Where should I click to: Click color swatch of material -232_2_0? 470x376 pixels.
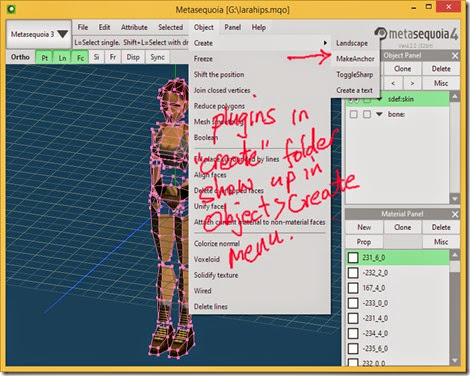353,273
